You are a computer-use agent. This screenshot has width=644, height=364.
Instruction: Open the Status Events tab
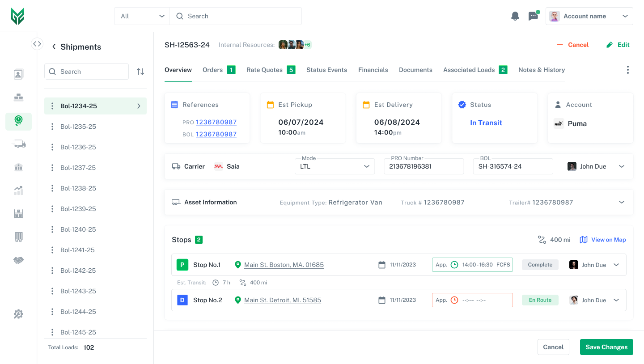tap(327, 70)
